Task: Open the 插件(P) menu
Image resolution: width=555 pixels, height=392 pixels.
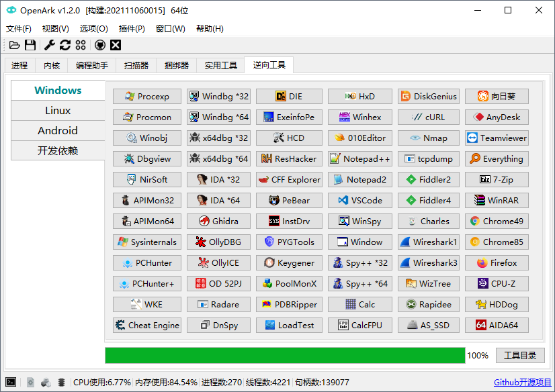Action: [132, 29]
